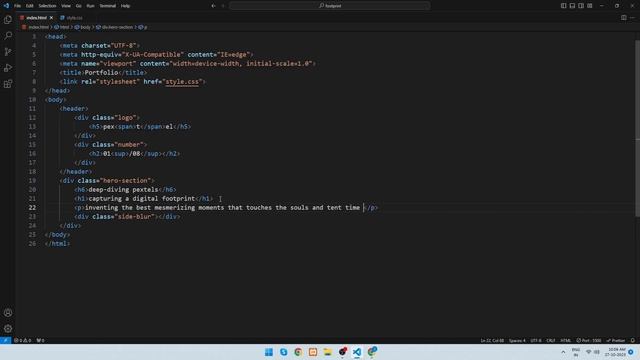Follow the style.css href link
This screenshot has width=640, height=360.
coord(182,82)
